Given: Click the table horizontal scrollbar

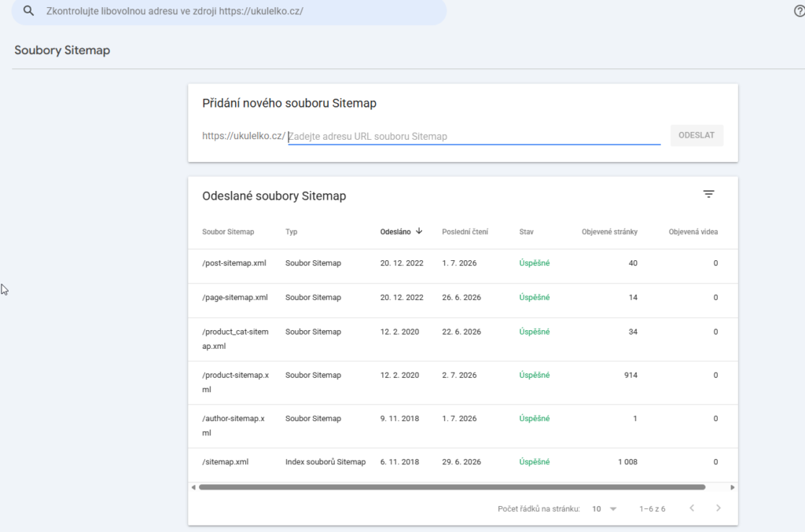Looking at the screenshot, I should click(x=452, y=487).
